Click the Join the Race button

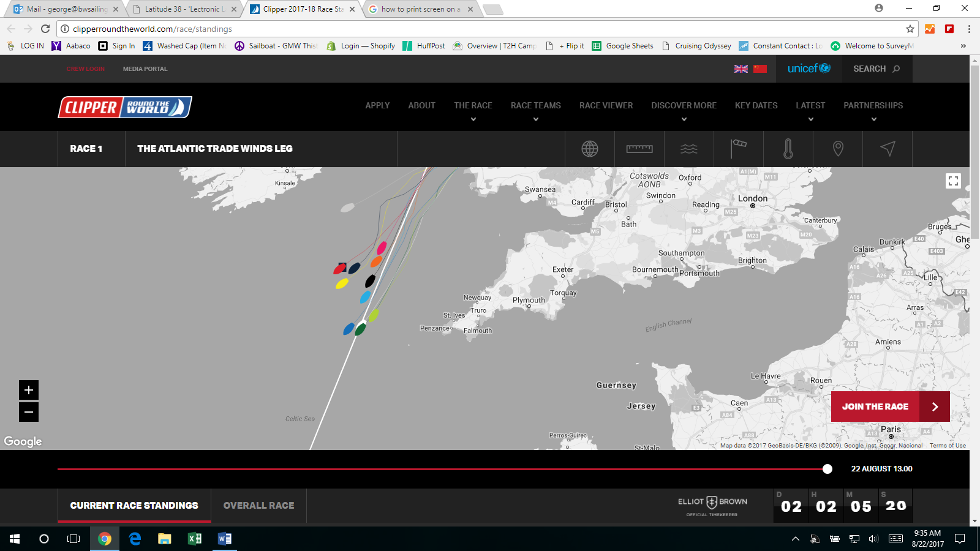click(889, 407)
